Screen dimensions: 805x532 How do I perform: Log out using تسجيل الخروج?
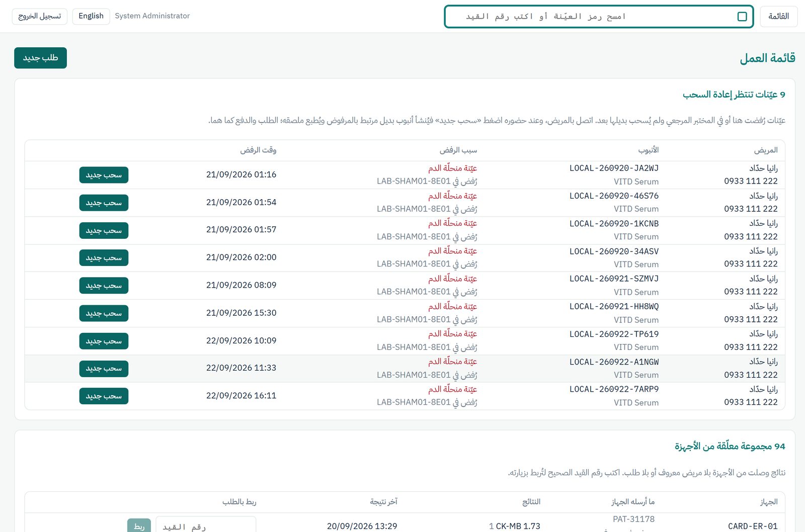40,16
